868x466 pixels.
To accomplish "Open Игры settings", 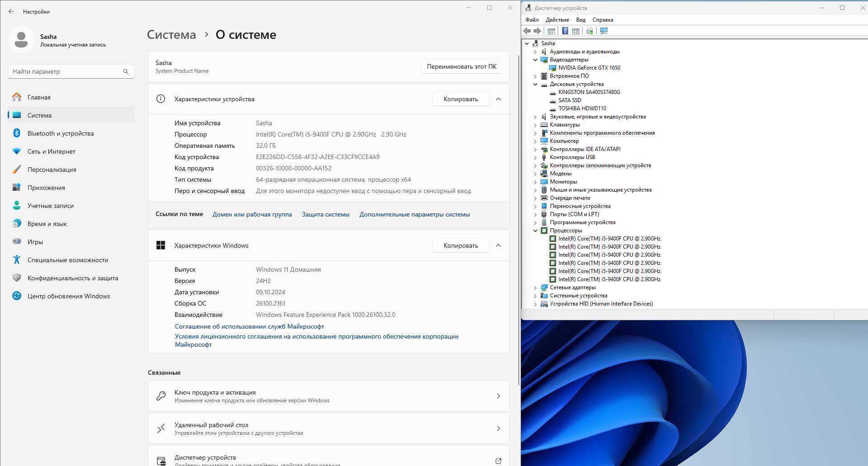I will click(71, 242).
